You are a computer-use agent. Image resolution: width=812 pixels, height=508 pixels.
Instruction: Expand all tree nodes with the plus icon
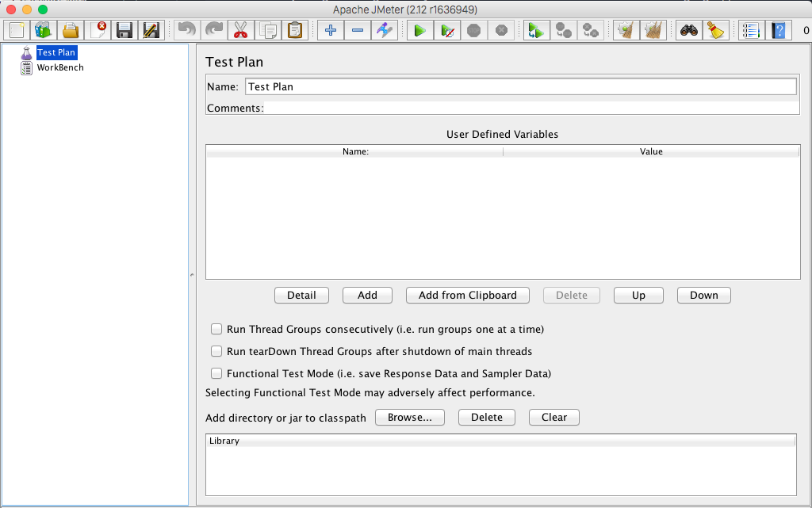click(331, 31)
